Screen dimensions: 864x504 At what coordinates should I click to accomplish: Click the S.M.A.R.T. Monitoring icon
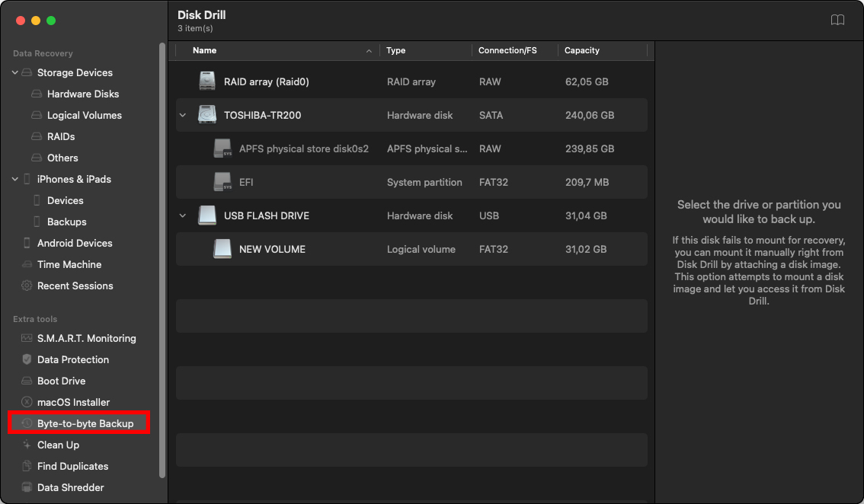point(27,338)
